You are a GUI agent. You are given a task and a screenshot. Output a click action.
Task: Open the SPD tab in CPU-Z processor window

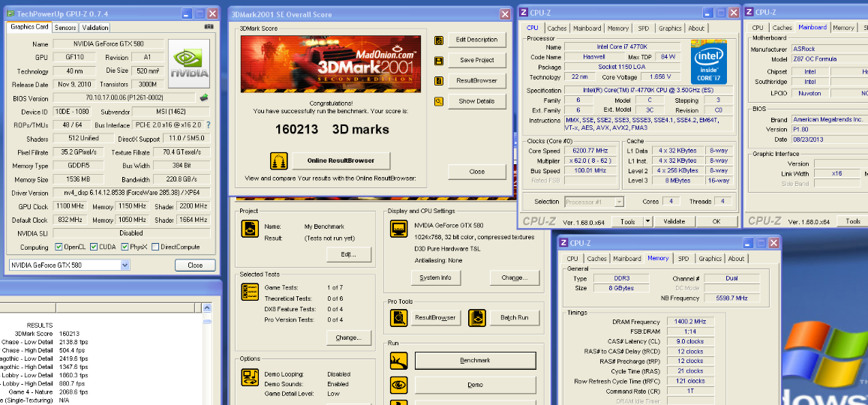click(644, 28)
